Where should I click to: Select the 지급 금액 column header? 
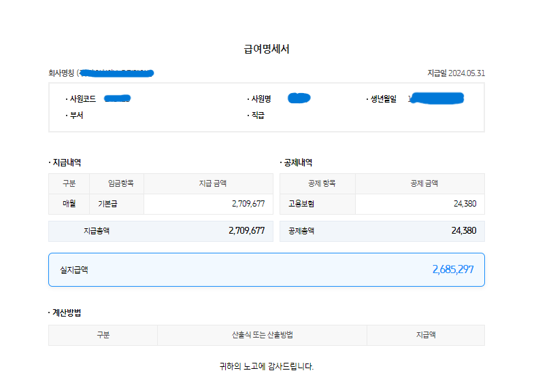coord(208,183)
